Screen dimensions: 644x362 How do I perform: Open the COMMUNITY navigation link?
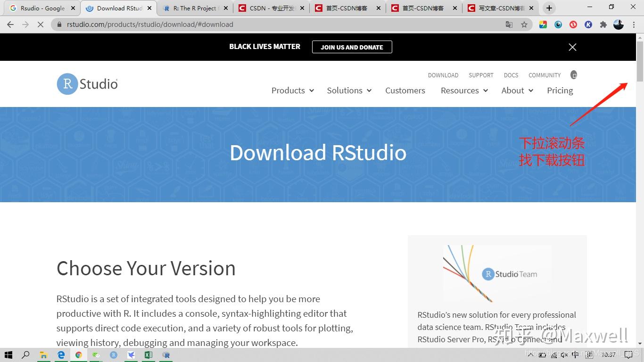(544, 75)
